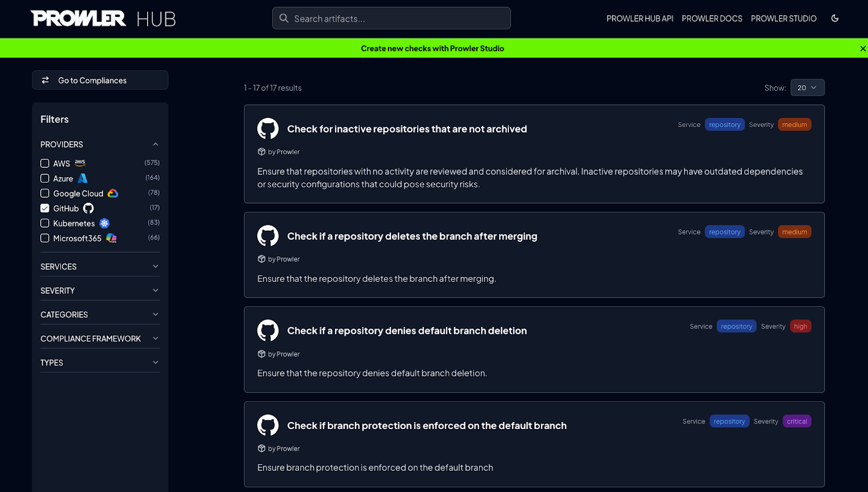Open Check for inactive repositories that are not archived
The width and height of the screenshot is (868, 492).
click(x=407, y=129)
